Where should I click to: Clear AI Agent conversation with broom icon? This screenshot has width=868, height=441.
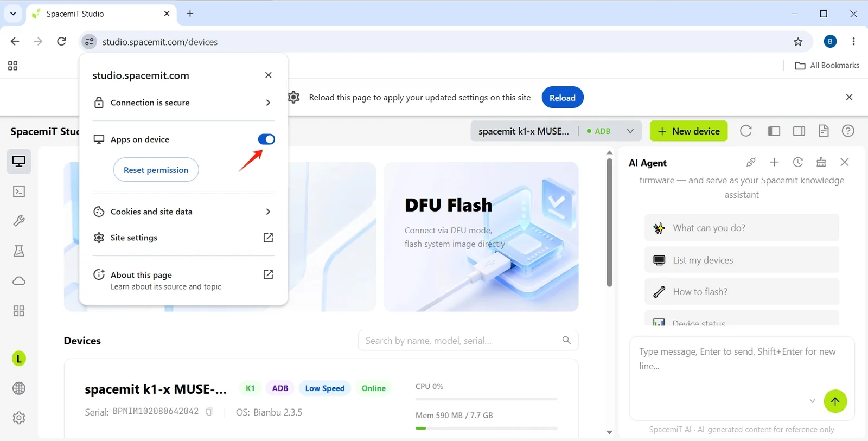[x=821, y=162]
